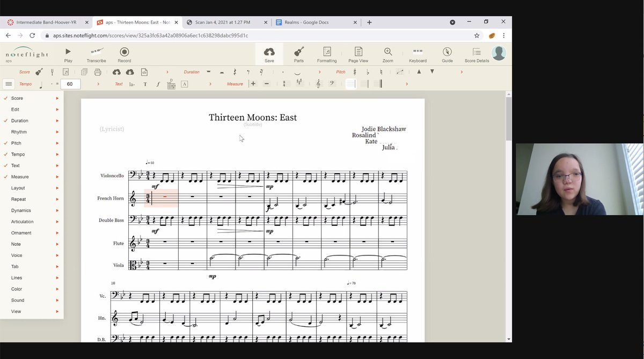Screen dimensions: 644x359
Task: Switch to Page View
Action: 358,54
